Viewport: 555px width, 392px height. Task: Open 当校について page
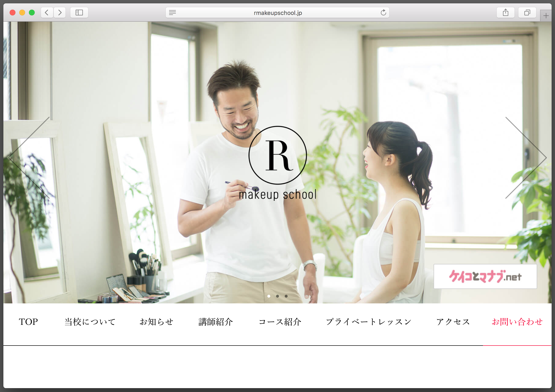90,322
